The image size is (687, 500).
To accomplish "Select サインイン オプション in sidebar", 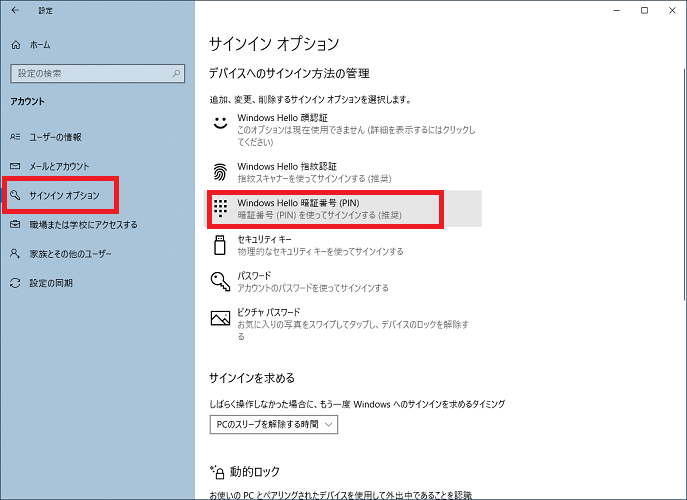I will tap(64, 195).
